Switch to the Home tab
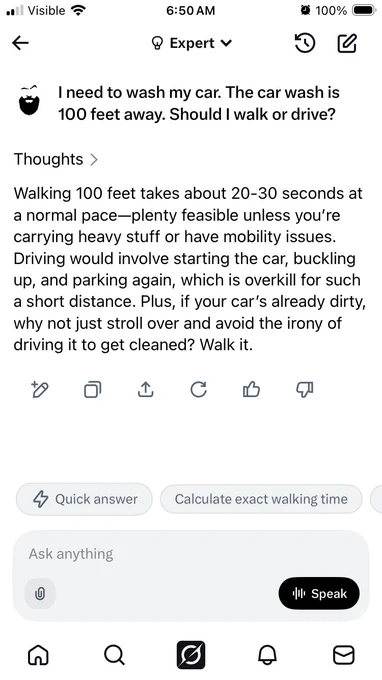The image size is (382, 680). coord(38,654)
